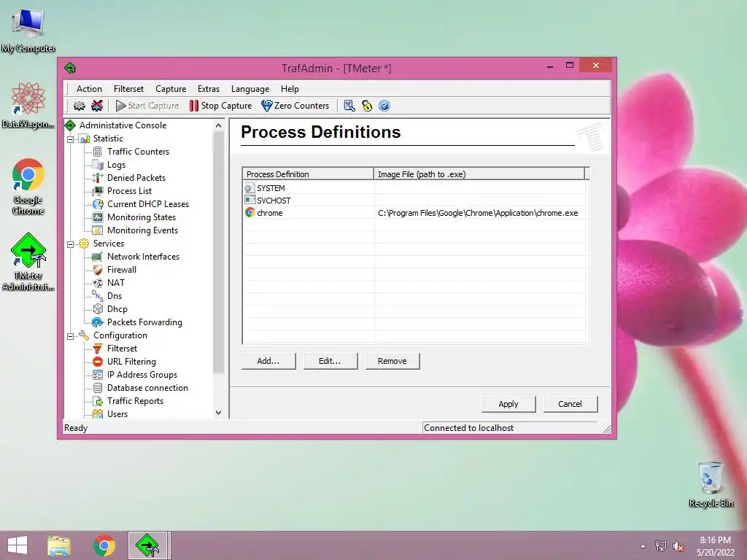This screenshot has height=560, width=747.
Task: Click the magnifier search toolbar icon
Action: [x=349, y=106]
